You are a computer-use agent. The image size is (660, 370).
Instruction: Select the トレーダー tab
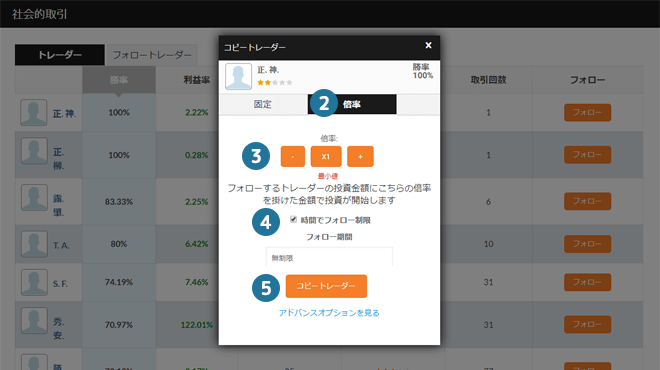[60, 55]
